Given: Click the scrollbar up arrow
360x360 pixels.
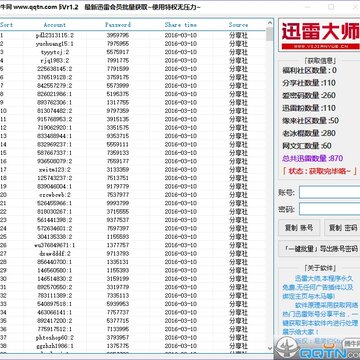Looking at the screenshot, I should click(270, 23).
